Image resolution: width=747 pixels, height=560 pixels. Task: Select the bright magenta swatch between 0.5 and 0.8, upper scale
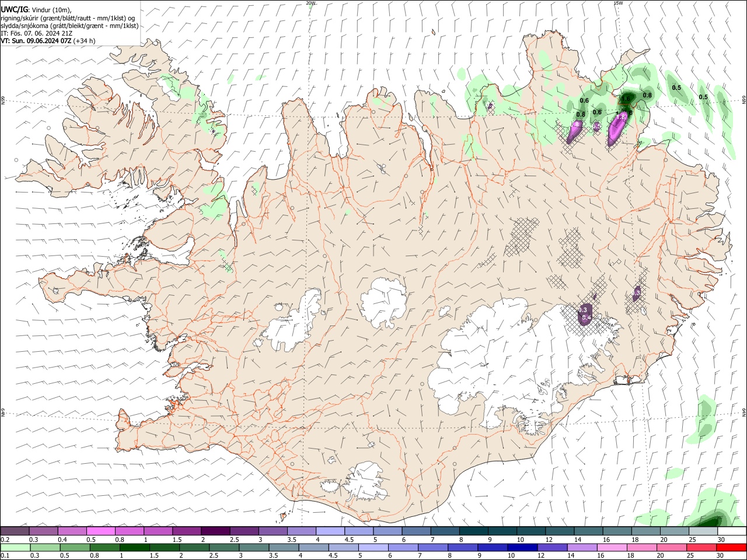point(100,531)
